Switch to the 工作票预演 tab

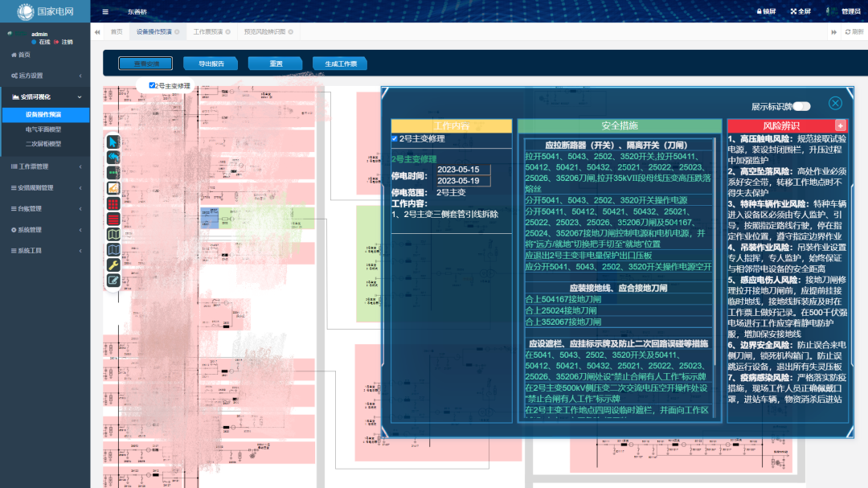[x=207, y=31]
